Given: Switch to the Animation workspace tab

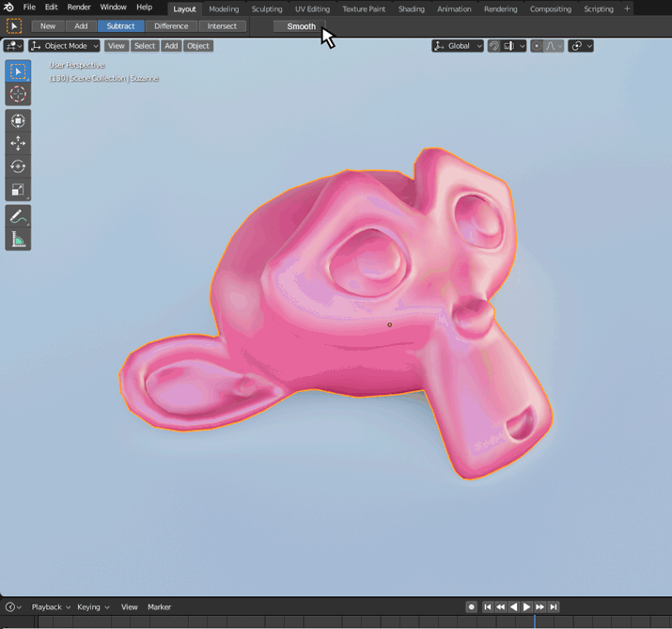Looking at the screenshot, I should (454, 9).
